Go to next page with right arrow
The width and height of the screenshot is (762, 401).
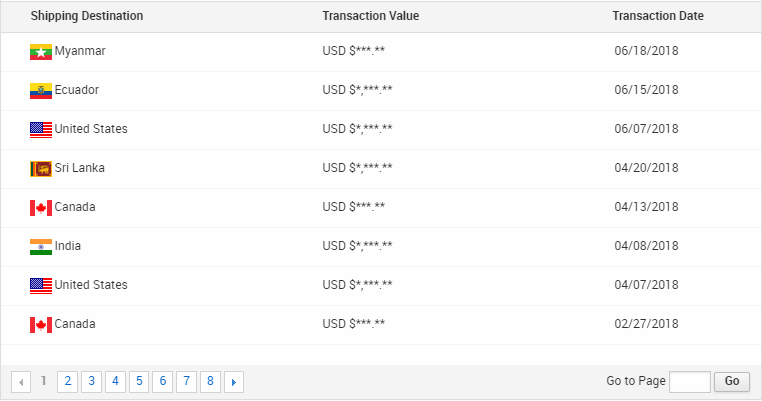[234, 381]
